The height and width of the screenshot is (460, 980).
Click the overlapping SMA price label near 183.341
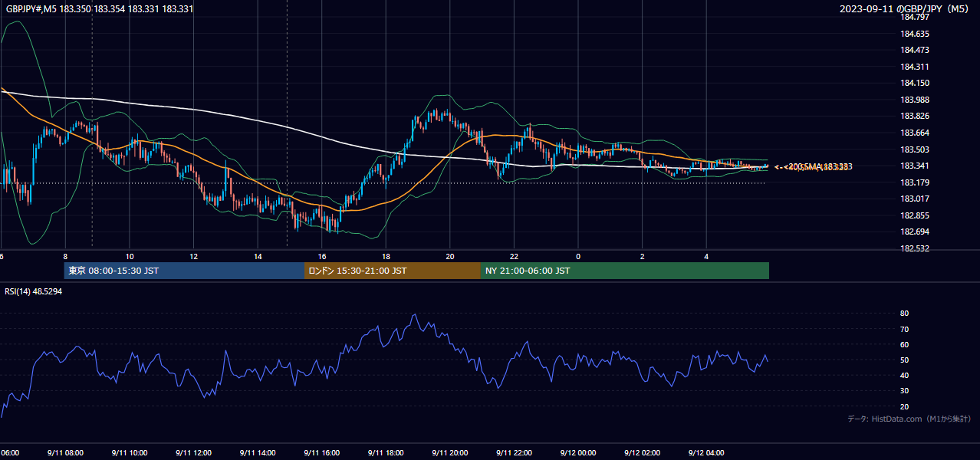click(814, 166)
